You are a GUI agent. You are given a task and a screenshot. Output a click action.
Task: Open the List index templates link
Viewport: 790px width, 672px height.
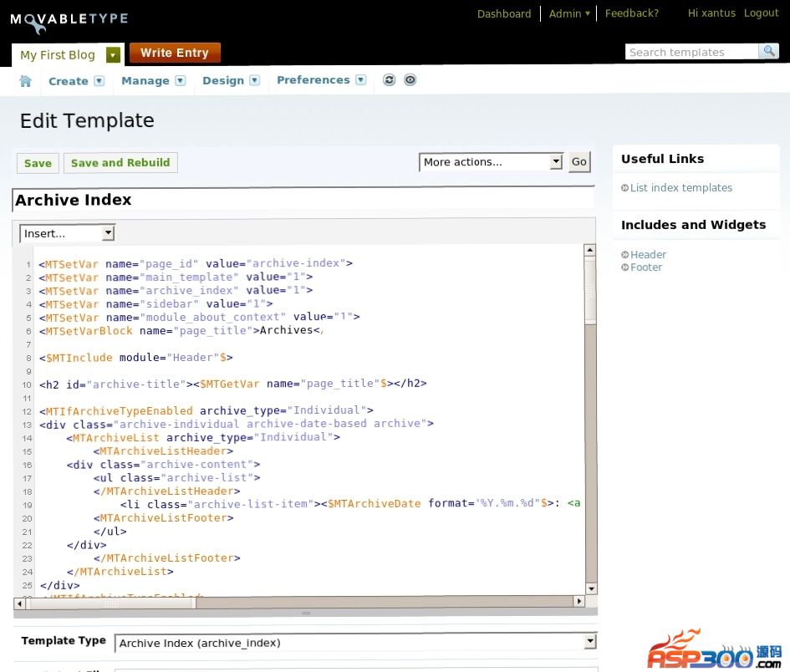tap(680, 188)
